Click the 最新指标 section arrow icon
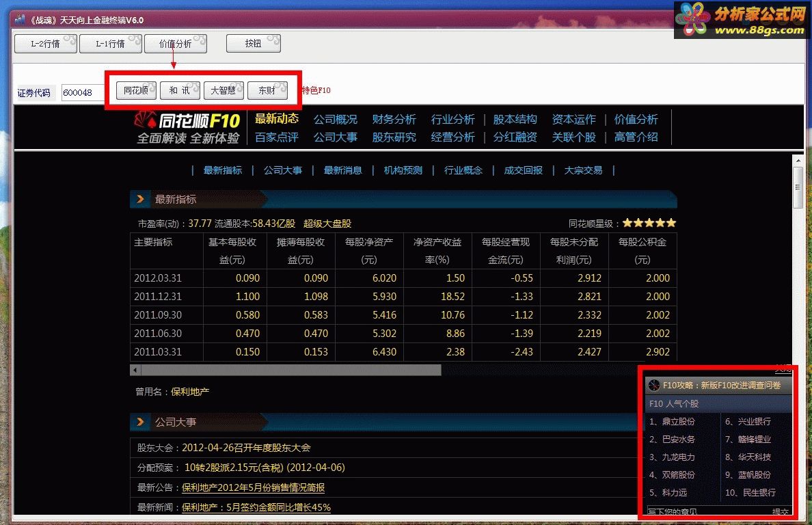812x525 pixels. tap(140, 199)
